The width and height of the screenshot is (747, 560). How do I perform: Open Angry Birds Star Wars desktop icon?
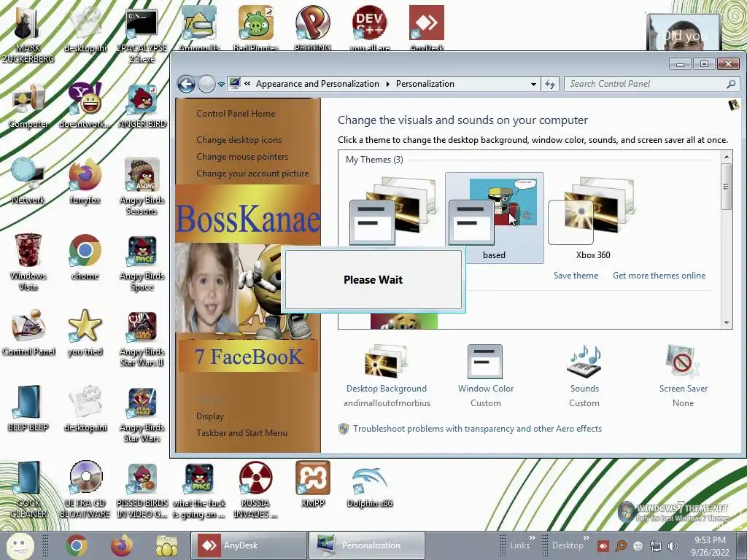click(x=142, y=414)
